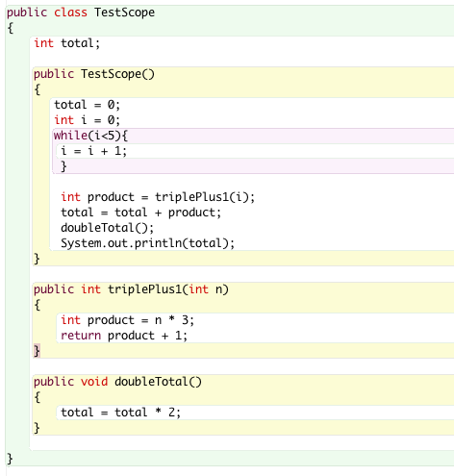Click the line 'total = total + product;'
454x476 pixels.
pyautogui.click(x=141, y=213)
